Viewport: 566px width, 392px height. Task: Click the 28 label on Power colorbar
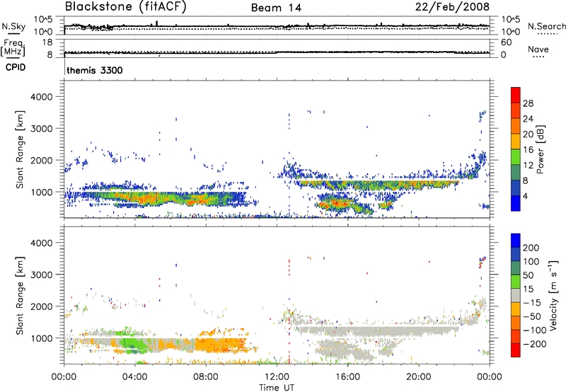(528, 103)
